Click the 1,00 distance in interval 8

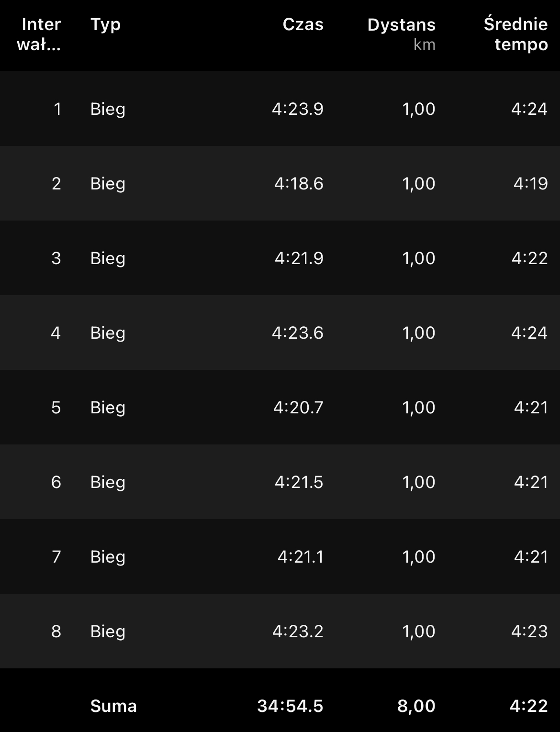(x=418, y=632)
